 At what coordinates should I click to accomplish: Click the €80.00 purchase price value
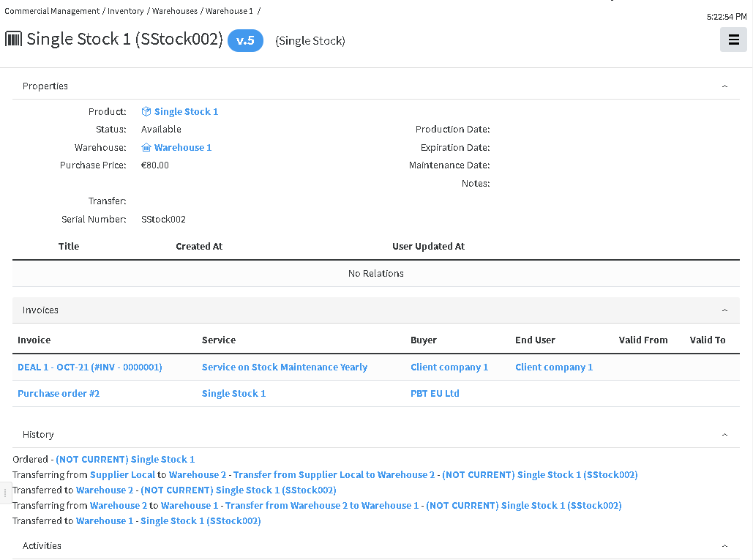coord(154,165)
